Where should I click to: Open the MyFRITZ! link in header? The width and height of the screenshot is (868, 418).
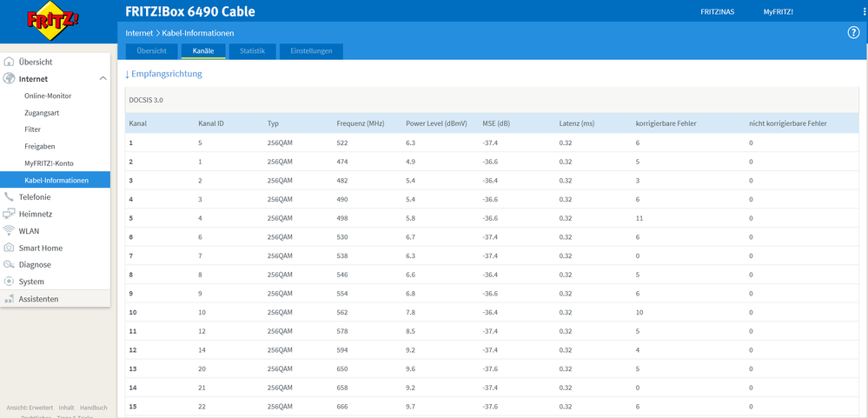[779, 11]
